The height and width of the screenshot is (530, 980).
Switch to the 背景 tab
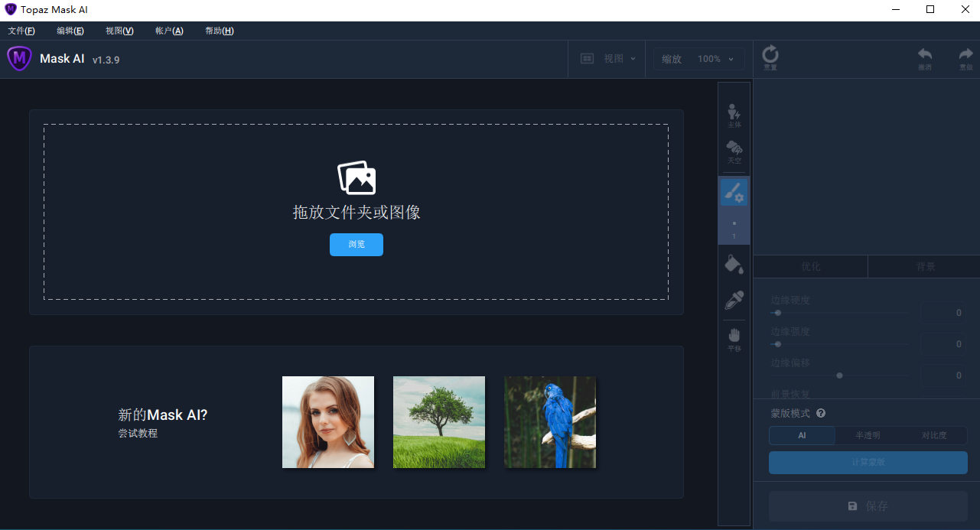point(926,267)
